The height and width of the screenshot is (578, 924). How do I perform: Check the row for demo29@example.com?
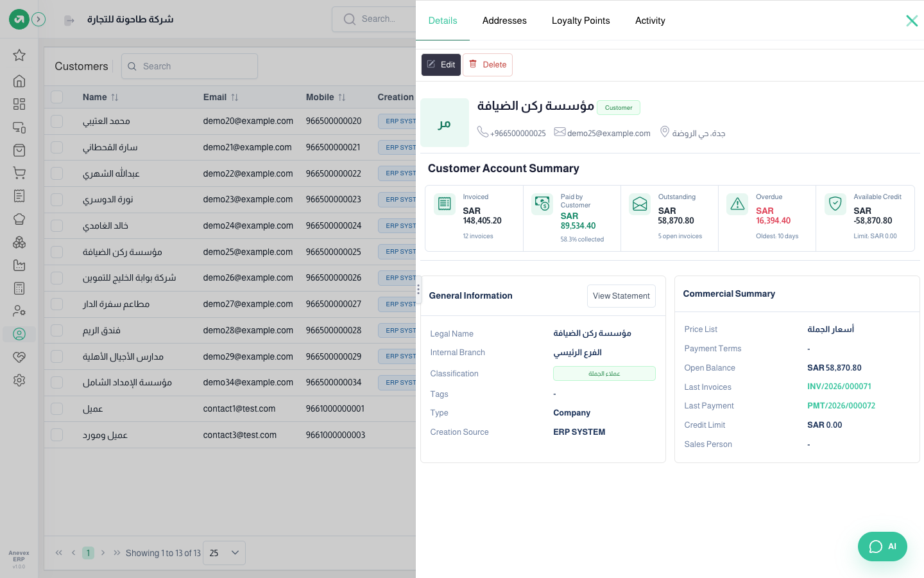(x=57, y=356)
